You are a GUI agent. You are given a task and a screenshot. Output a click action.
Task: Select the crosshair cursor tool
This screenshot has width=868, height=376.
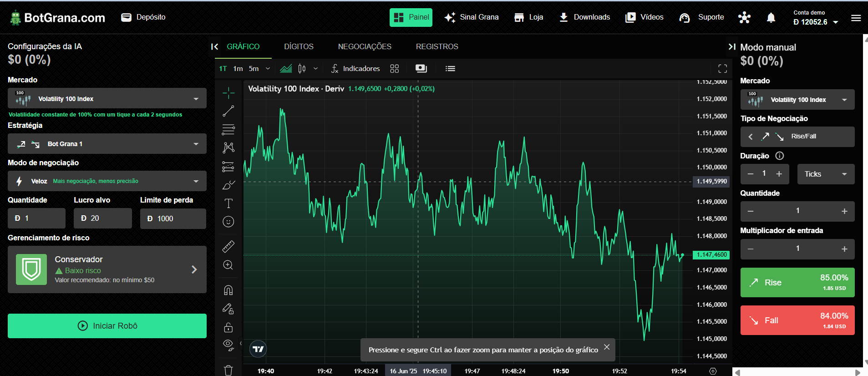click(x=228, y=93)
